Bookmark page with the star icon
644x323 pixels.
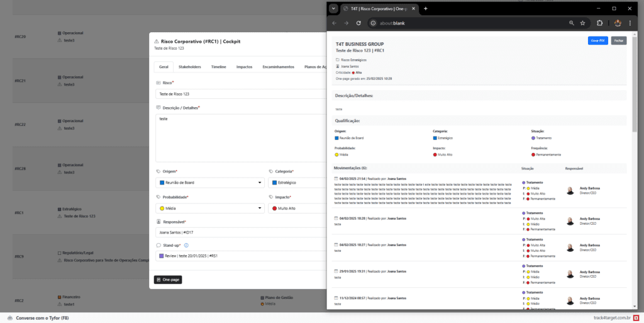[583, 23]
